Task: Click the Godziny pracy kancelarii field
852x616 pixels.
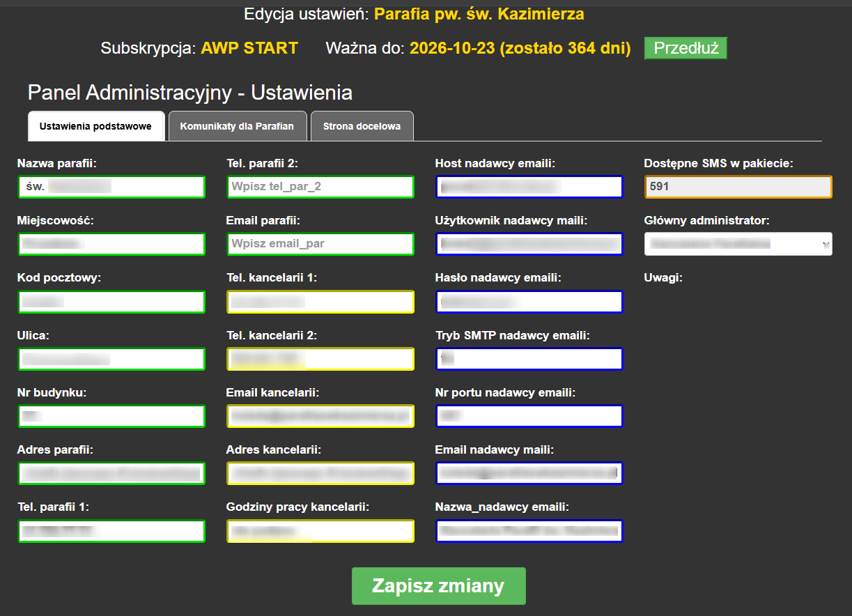Action: [320, 531]
